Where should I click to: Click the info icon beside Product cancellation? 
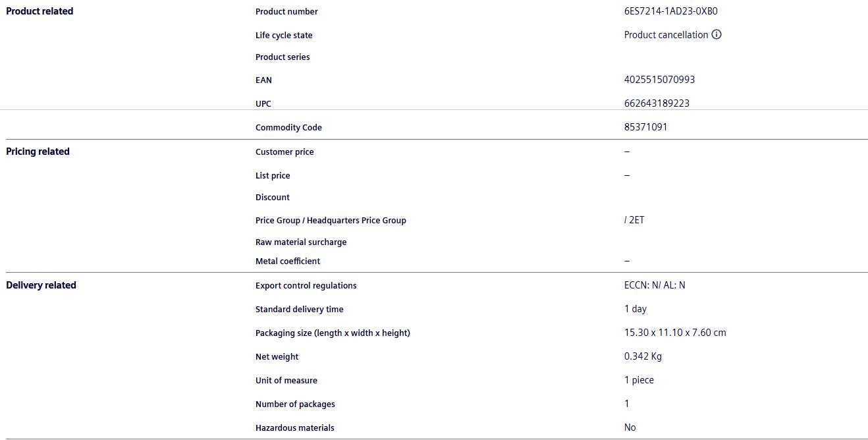click(717, 34)
